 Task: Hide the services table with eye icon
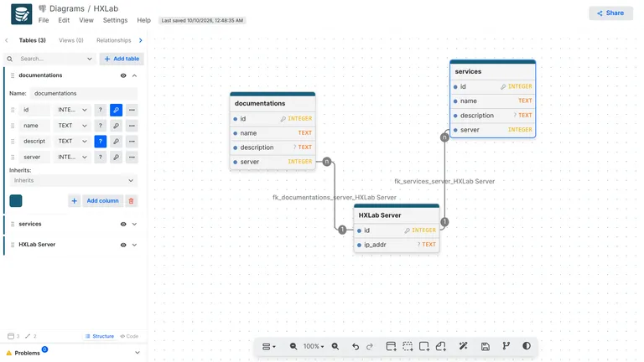click(x=123, y=224)
